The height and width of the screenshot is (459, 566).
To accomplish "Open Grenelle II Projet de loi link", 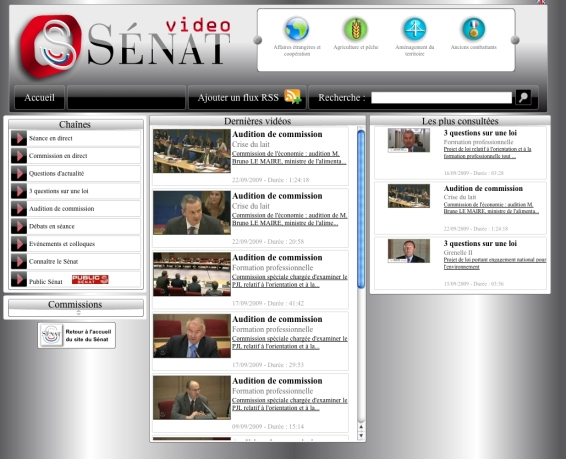I will 495,263.
